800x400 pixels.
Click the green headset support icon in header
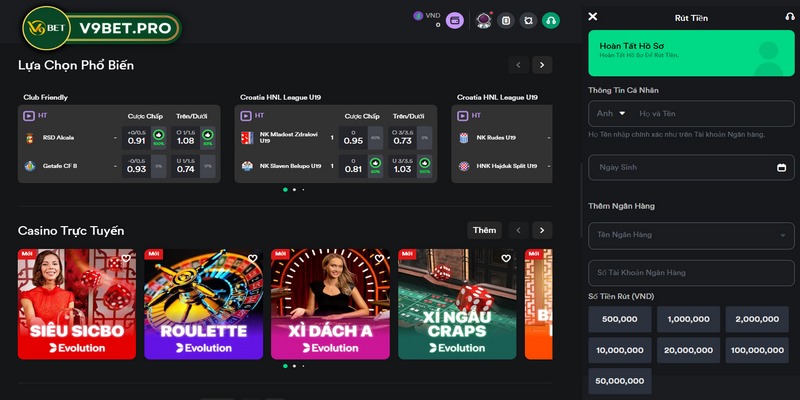click(550, 19)
